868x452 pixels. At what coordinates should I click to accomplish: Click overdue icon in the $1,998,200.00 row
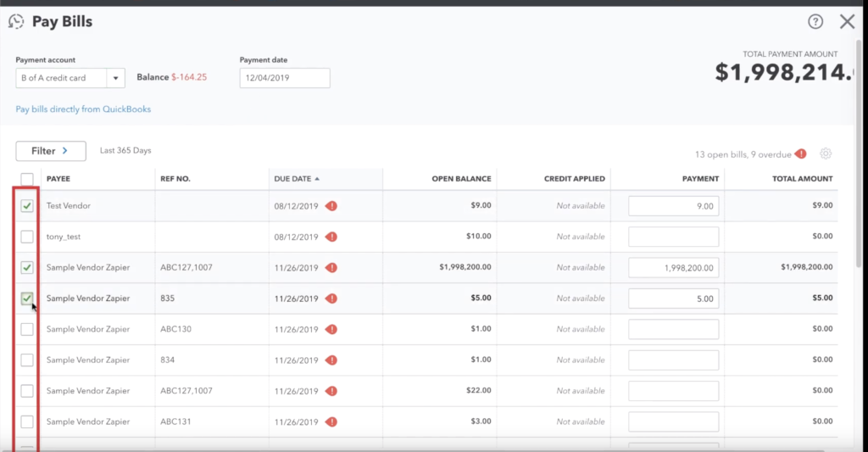point(331,267)
